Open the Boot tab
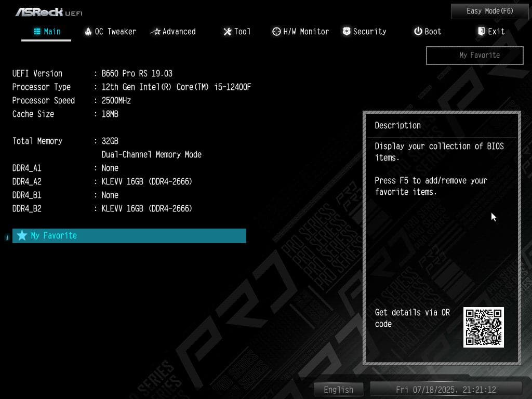532x399 pixels. coord(428,31)
